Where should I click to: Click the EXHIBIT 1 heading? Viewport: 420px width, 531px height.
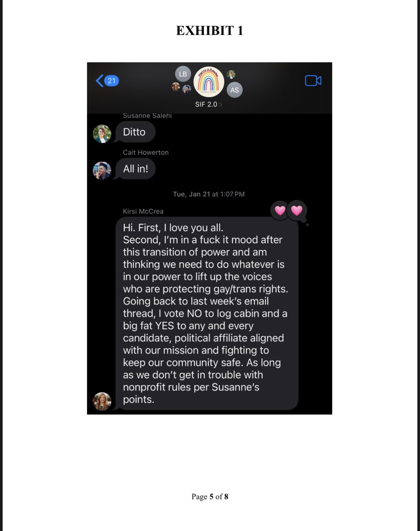coord(210,31)
